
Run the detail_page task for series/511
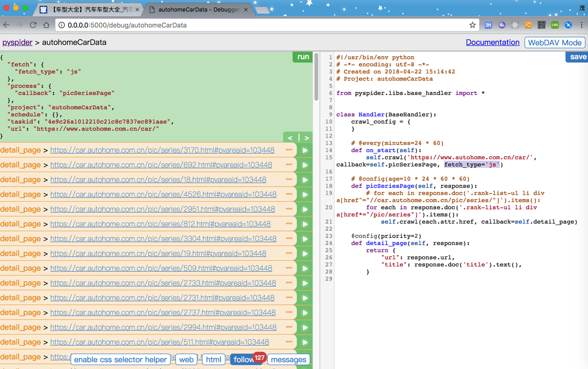coord(305,342)
